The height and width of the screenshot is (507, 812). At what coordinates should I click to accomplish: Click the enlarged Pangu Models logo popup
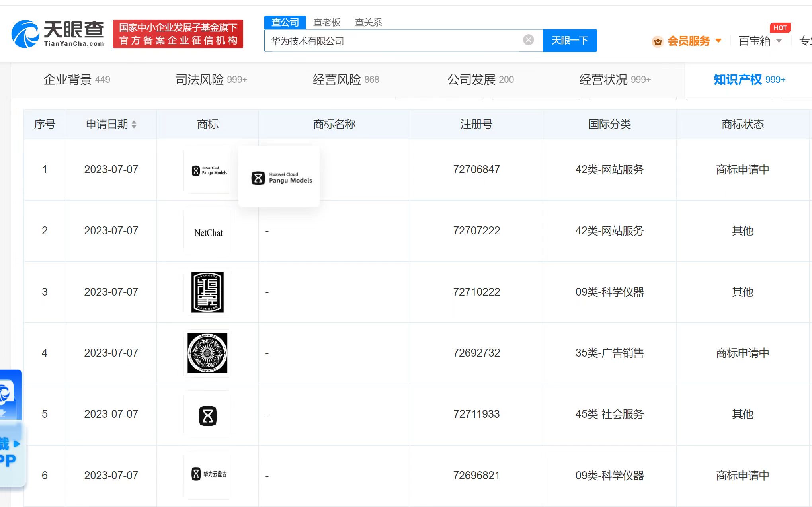click(x=279, y=177)
